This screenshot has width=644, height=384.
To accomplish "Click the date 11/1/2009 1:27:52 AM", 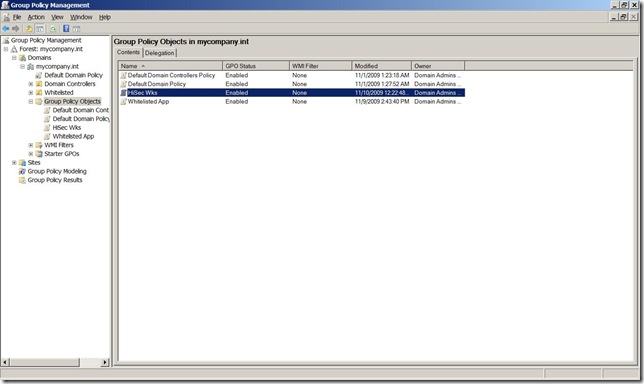I will tap(382, 84).
